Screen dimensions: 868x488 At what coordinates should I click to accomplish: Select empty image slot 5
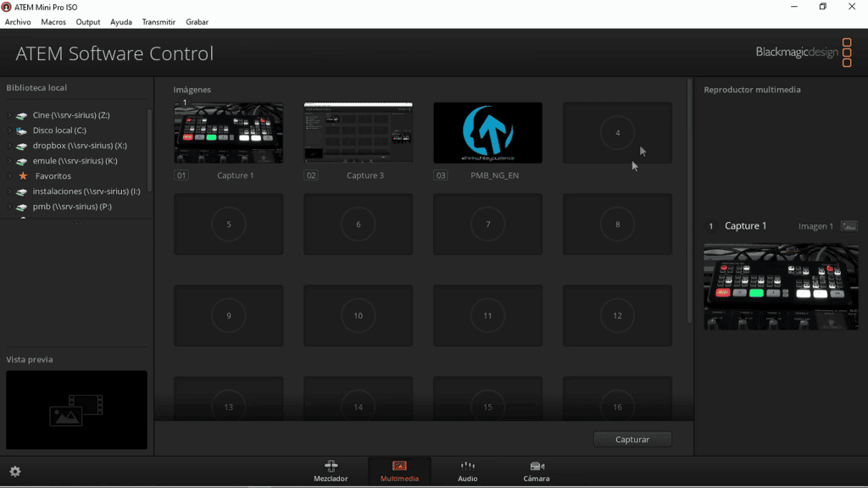[229, 224]
